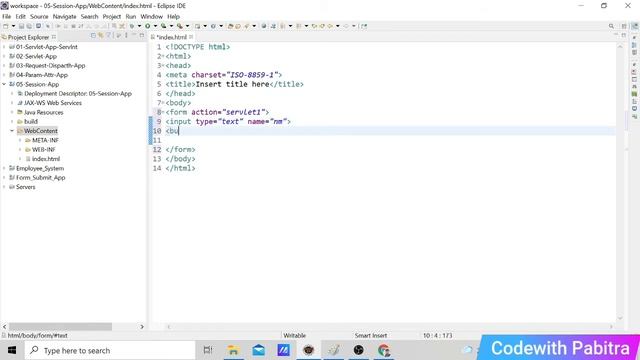Click the Coverage run toolbar icon

coord(164,26)
